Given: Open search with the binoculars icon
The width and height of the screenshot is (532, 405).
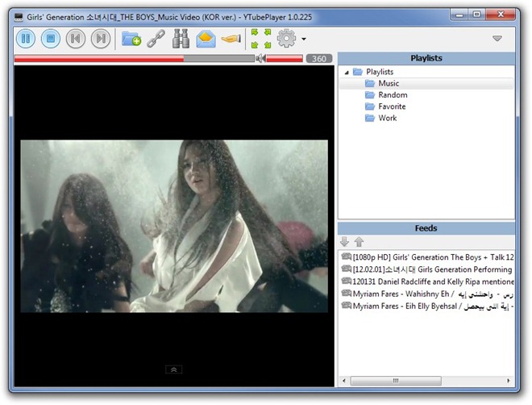Looking at the screenshot, I should coord(181,39).
